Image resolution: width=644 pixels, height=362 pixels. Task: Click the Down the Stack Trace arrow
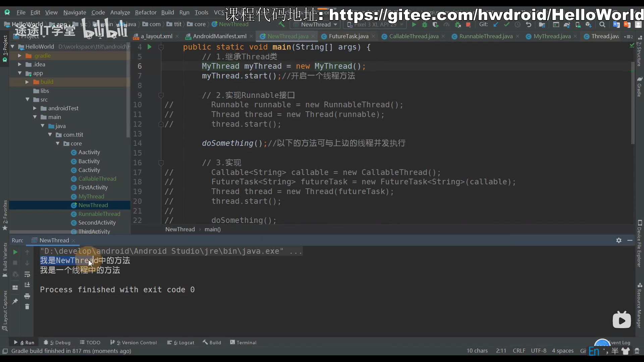click(27, 263)
